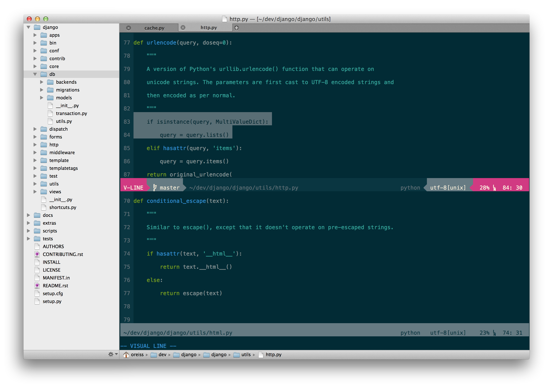Click the CONTRIBUTING.rst file icon

37,254
